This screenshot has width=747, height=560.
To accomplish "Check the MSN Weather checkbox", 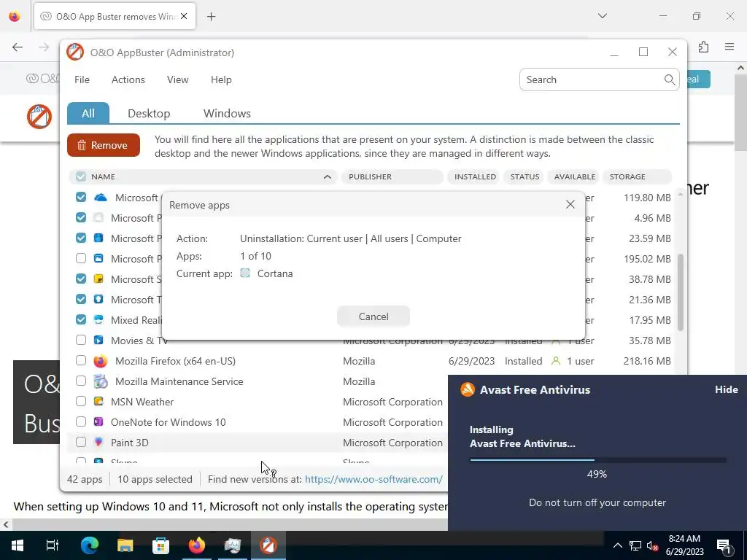I will pos(81,401).
